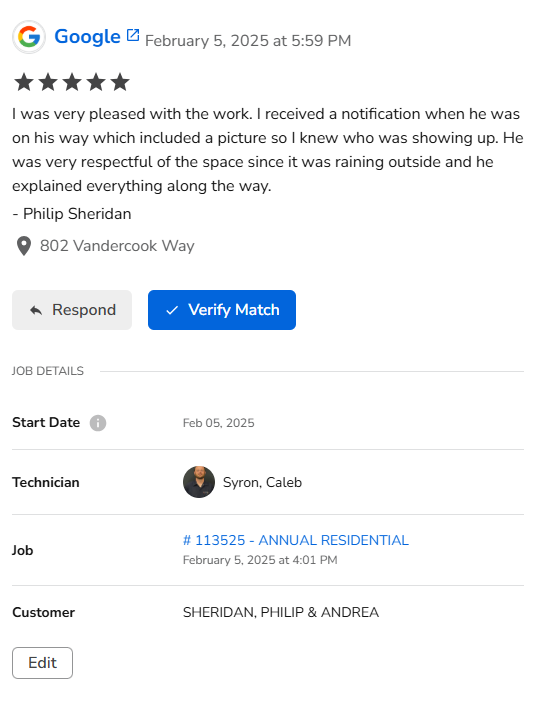Viewport: 537px width, 707px height.
Task: Click the reply arrow icon in Respond
Action: click(x=36, y=310)
